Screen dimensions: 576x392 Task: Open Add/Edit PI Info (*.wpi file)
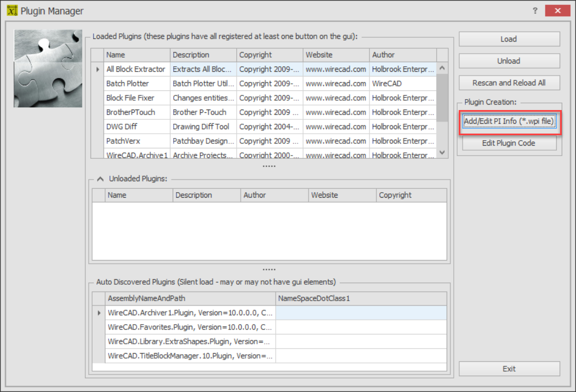point(509,121)
